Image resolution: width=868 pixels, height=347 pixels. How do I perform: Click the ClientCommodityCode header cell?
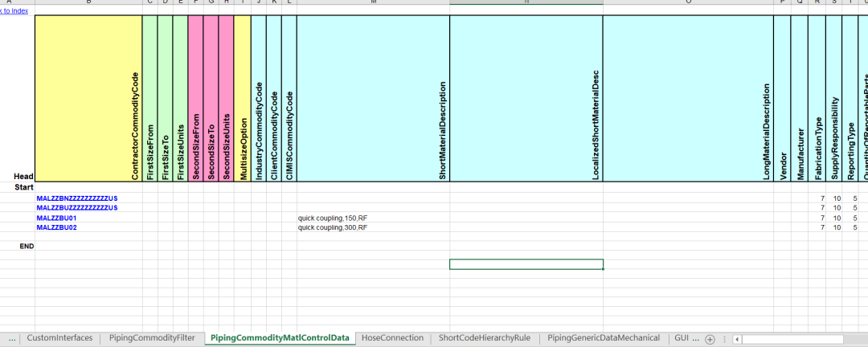(x=274, y=98)
